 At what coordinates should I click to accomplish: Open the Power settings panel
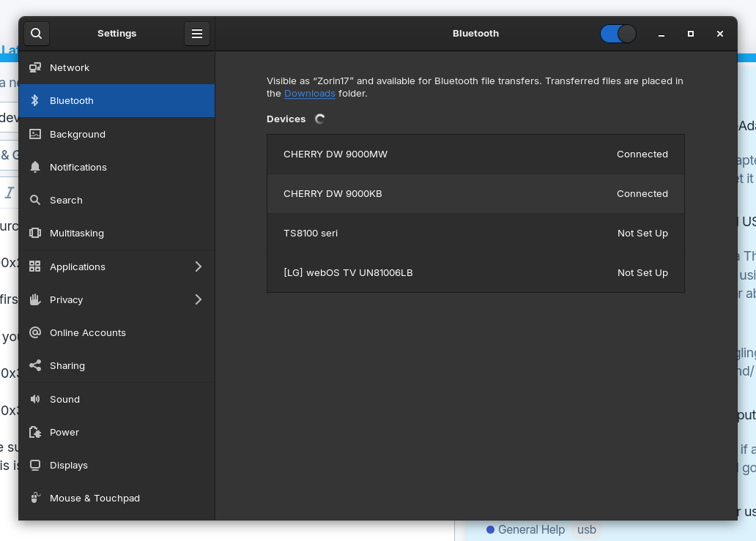[x=64, y=432]
